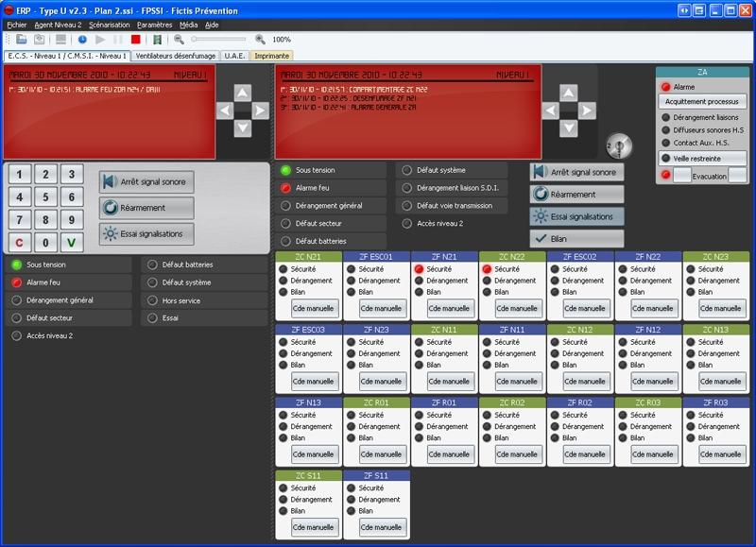Click the film strip icon in the toolbar
This screenshot has height=547, width=756.
(157, 40)
